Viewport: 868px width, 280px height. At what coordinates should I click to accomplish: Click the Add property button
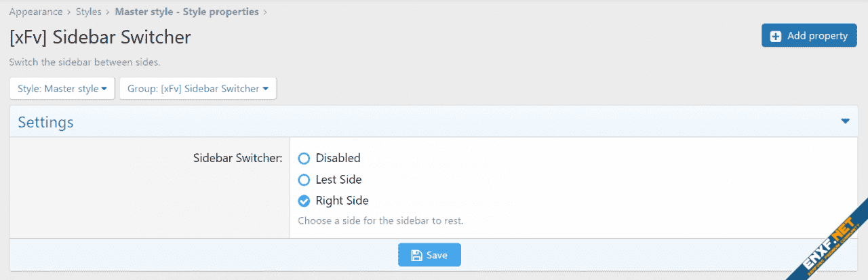809,36
